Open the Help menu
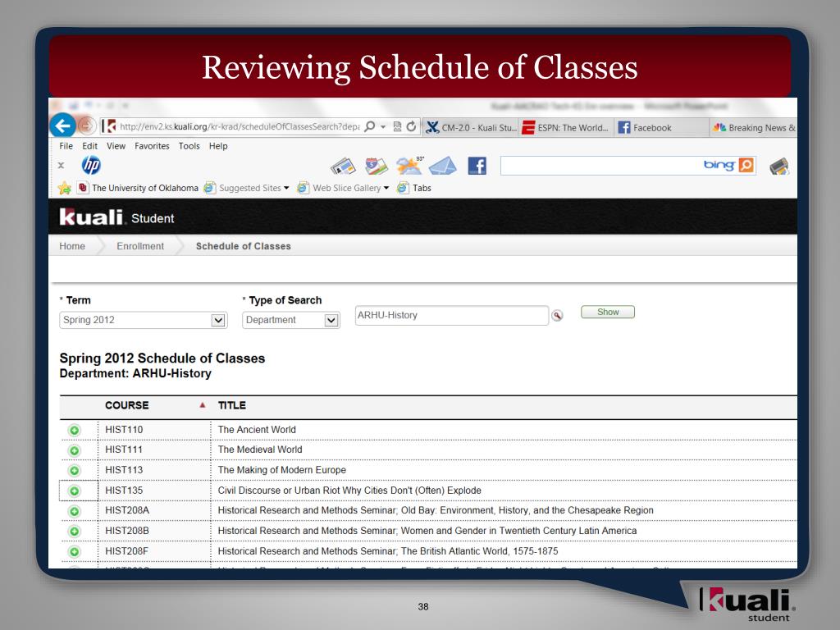The height and width of the screenshot is (630, 840). coord(218,146)
